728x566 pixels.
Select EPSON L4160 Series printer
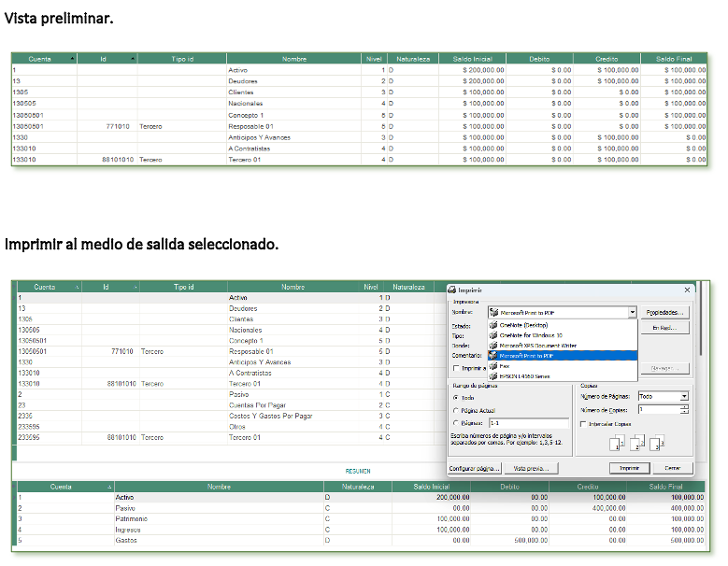point(523,376)
